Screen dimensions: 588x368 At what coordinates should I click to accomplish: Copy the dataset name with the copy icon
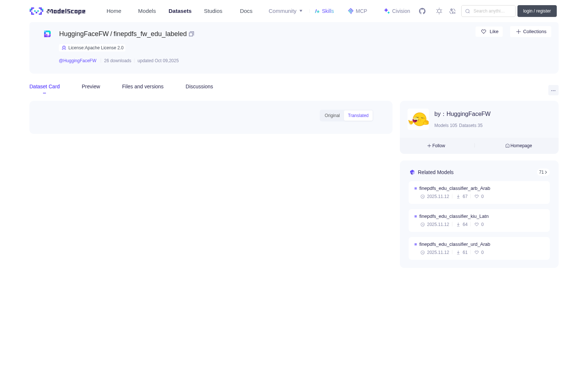click(191, 34)
